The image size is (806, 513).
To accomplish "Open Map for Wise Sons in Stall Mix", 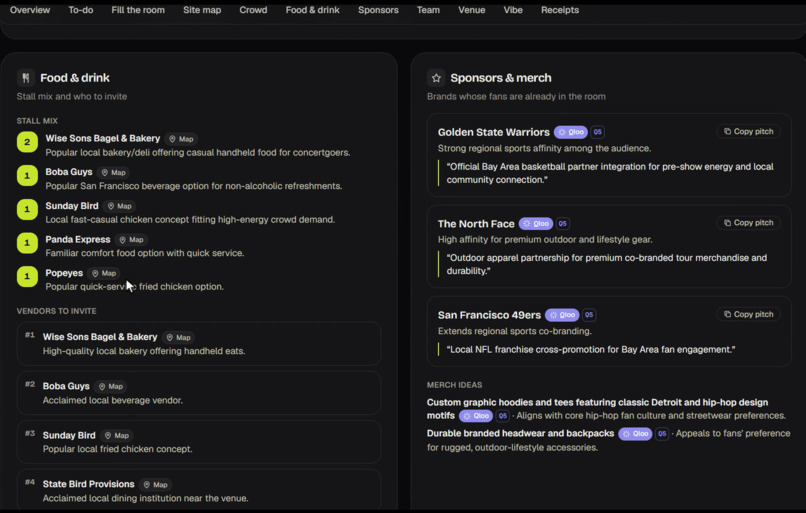I will pos(181,139).
